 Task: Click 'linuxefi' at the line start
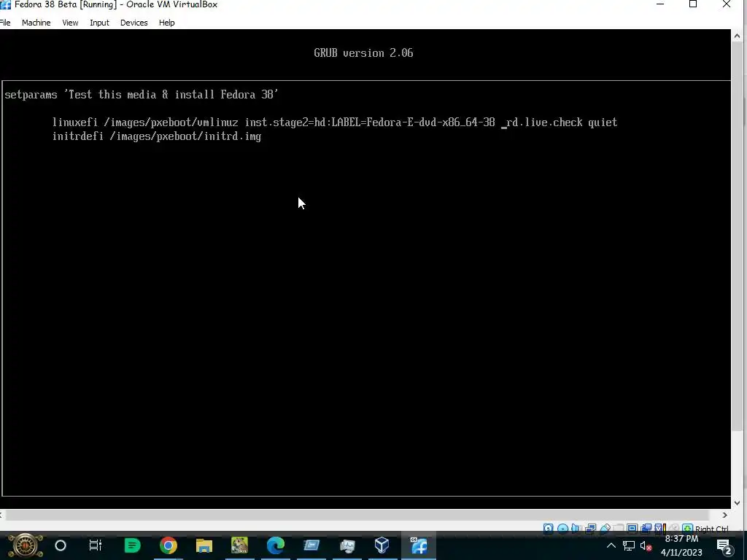pos(75,122)
